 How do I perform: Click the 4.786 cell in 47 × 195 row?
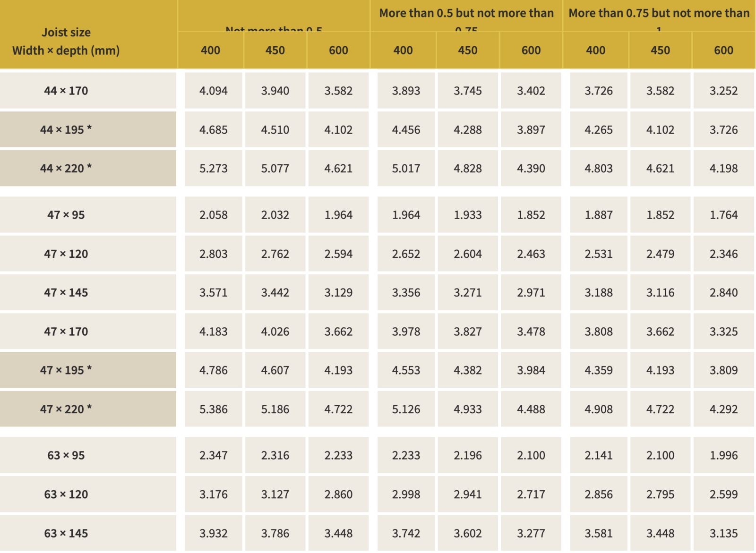click(214, 370)
